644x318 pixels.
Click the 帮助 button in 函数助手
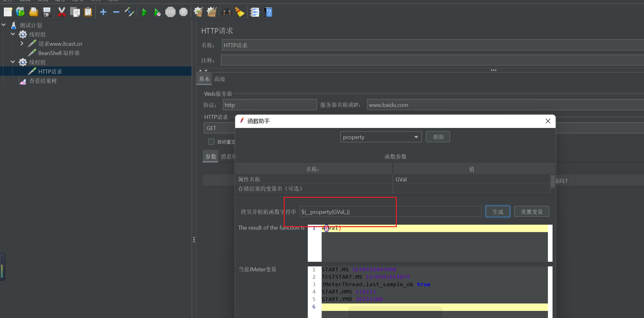point(438,137)
